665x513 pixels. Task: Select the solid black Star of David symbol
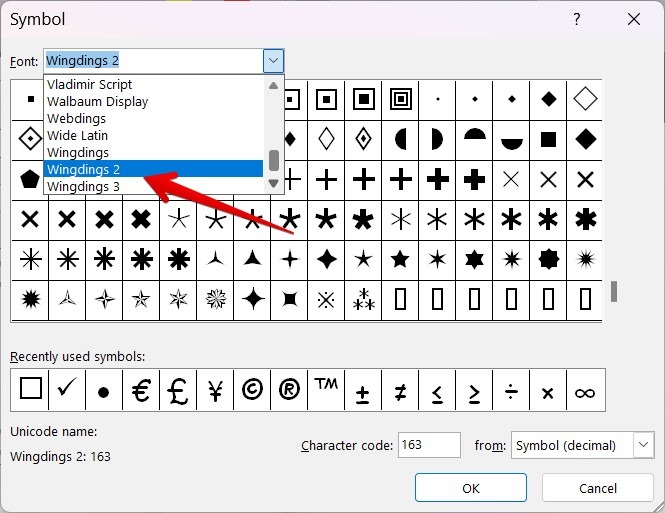474,260
